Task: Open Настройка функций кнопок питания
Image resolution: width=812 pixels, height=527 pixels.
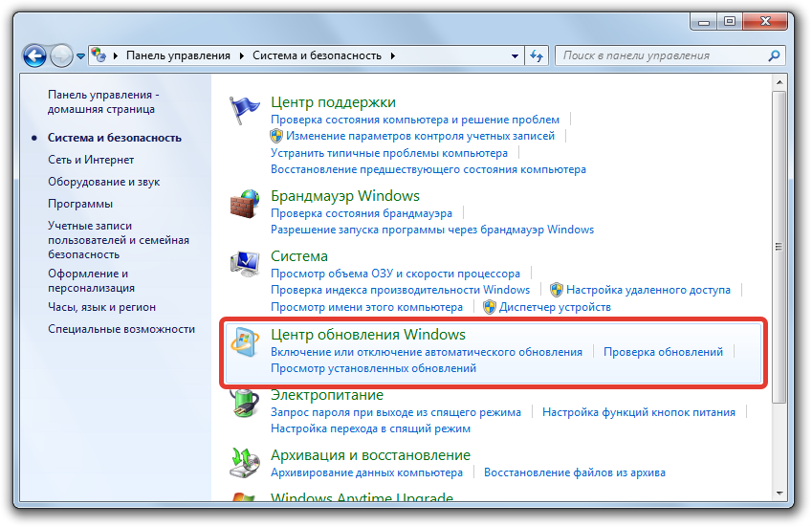Action: point(639,412)
